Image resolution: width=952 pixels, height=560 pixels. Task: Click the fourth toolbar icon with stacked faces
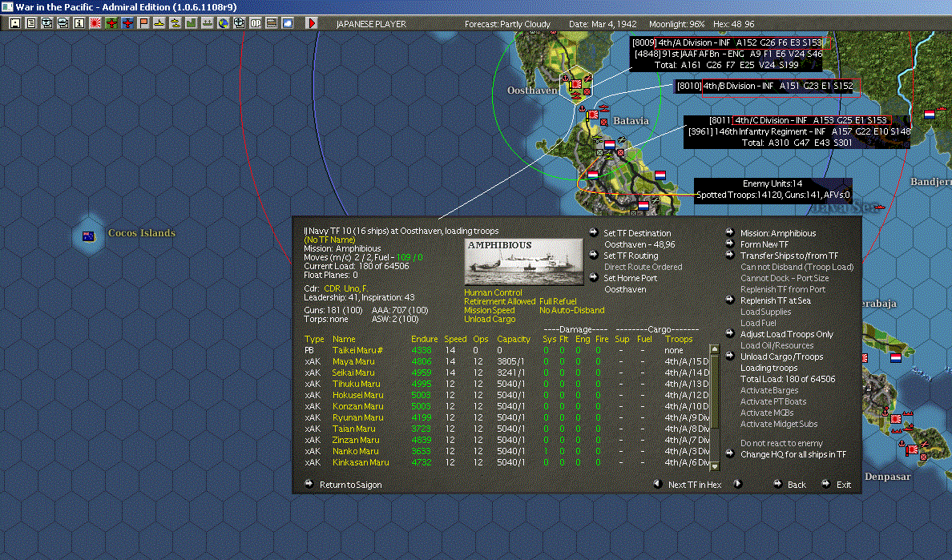[63, 23]
